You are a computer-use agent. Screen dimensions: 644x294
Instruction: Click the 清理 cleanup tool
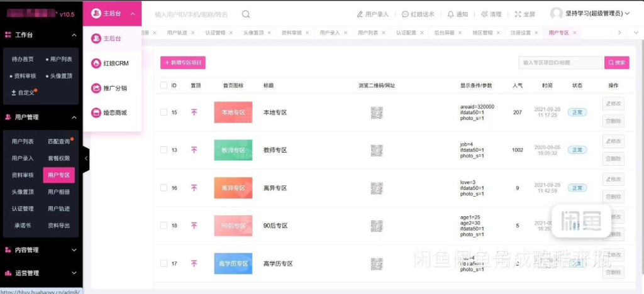point(491,14)
